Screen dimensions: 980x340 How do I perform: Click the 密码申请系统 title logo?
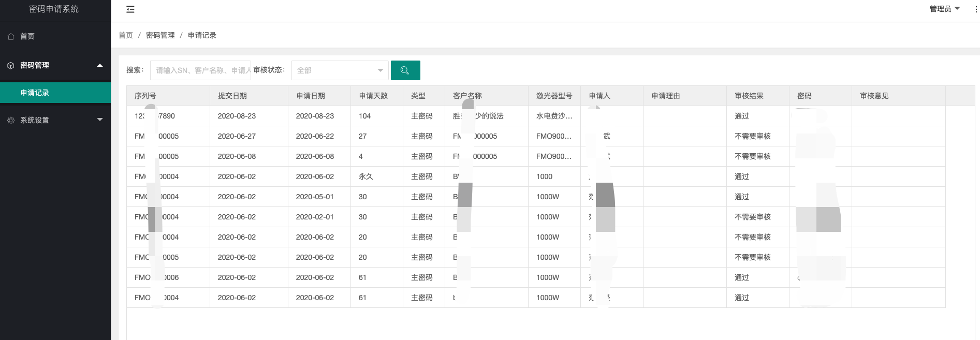(x=54, y=9)
